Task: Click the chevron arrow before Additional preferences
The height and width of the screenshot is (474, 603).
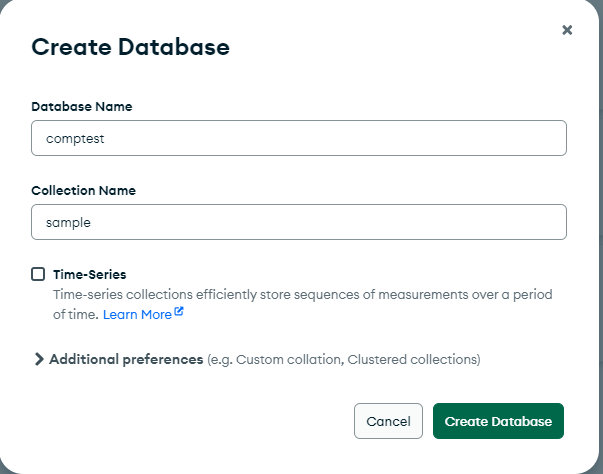Action: pyautogui.click(x=39, y=359)
